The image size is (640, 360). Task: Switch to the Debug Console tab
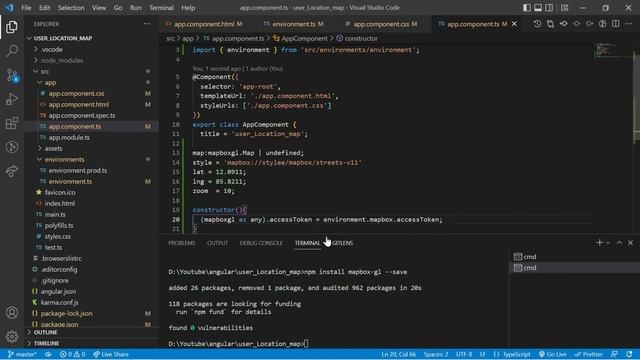(261, 243)
